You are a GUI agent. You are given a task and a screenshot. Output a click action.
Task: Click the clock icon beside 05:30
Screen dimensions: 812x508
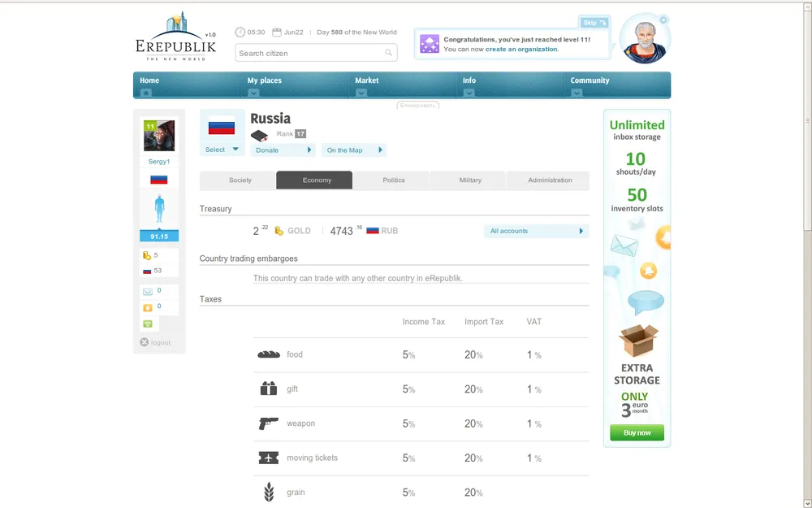click(x=240, y=33)
